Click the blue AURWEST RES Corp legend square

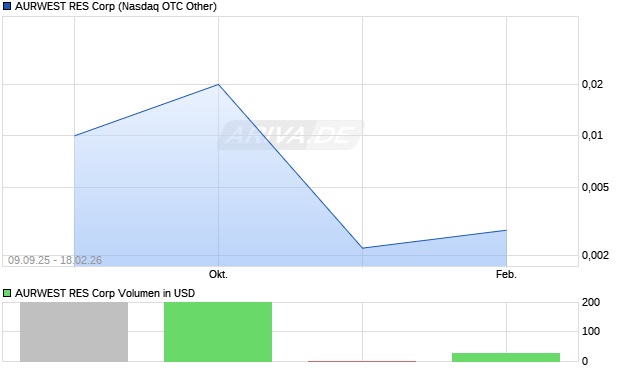coord(7,6)
